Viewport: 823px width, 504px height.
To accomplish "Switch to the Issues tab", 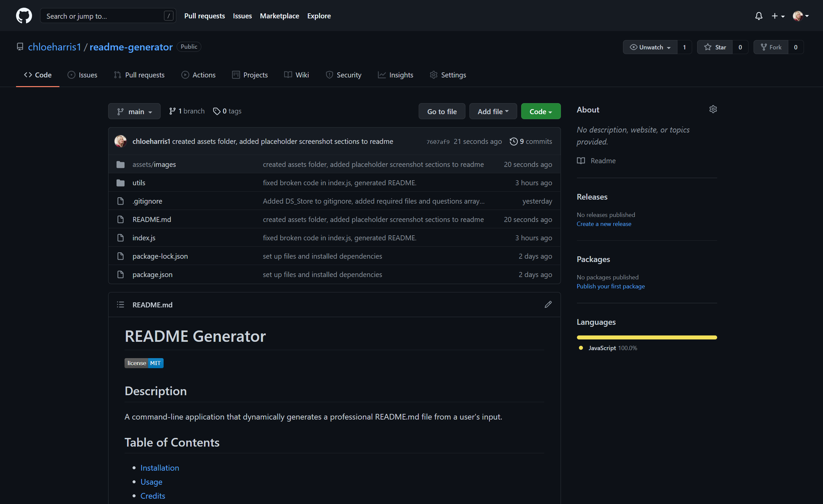I will click(82, 75).
